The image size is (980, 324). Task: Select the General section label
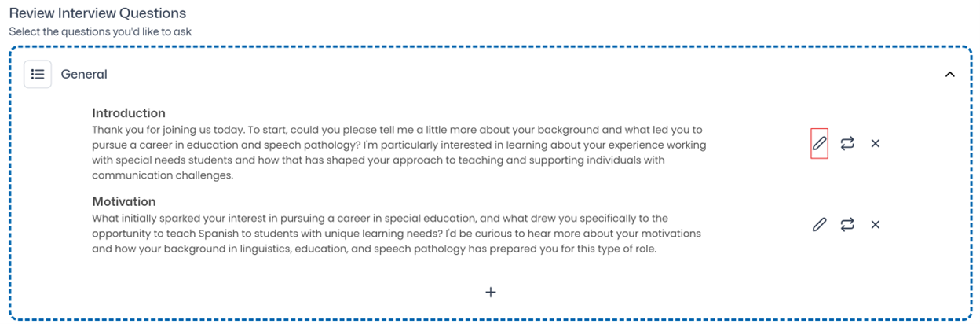84,74
